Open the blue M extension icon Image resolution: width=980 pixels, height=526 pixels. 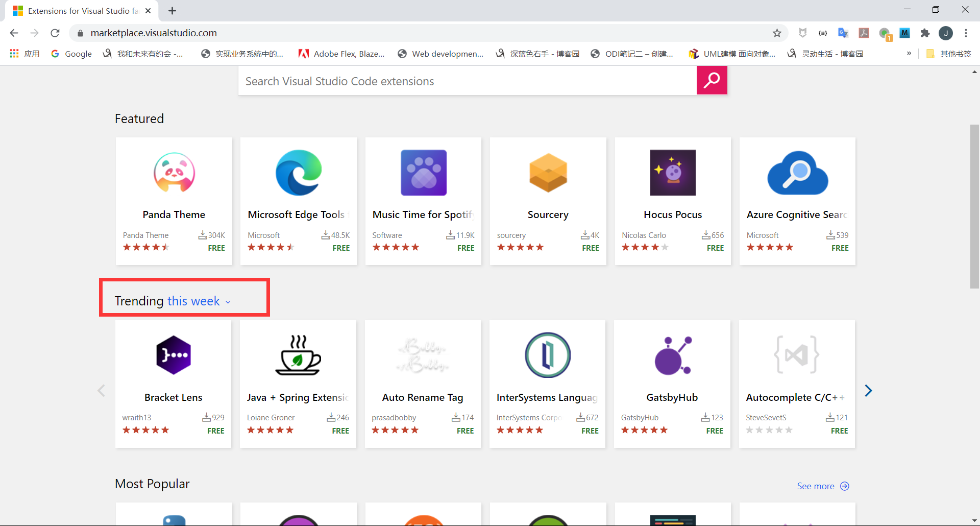point(904,33)
